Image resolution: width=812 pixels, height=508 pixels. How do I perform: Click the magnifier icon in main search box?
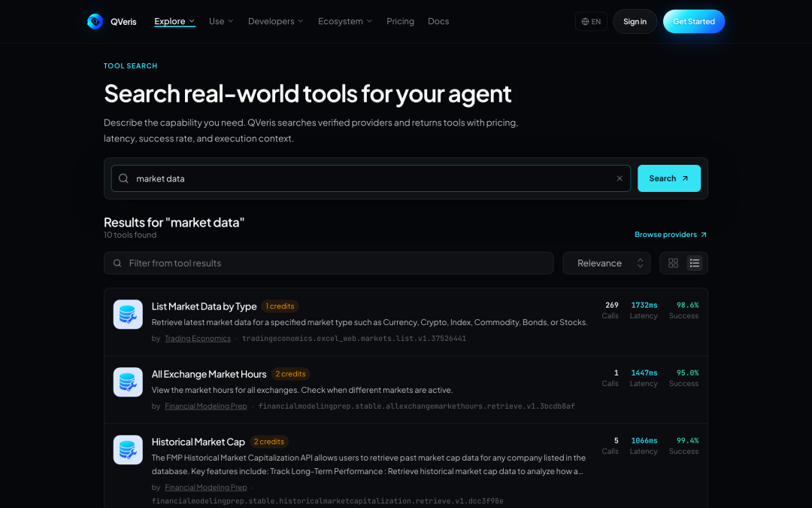point(123,178)
